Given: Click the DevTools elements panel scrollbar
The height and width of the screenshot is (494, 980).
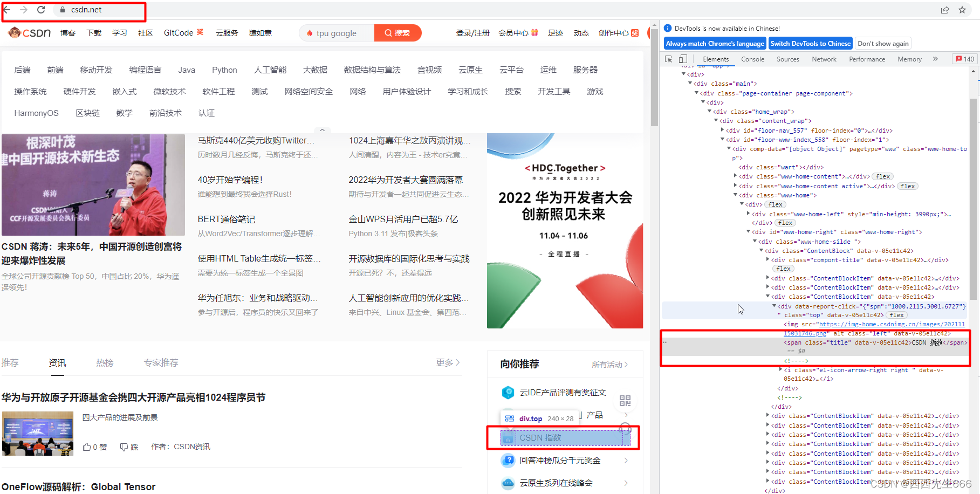Looking at the screenshot, I should pos(973,200).
